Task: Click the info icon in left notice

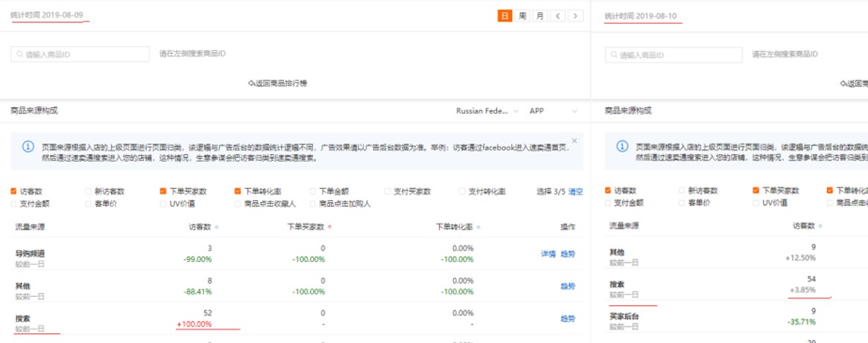Action: coord(28,147)
